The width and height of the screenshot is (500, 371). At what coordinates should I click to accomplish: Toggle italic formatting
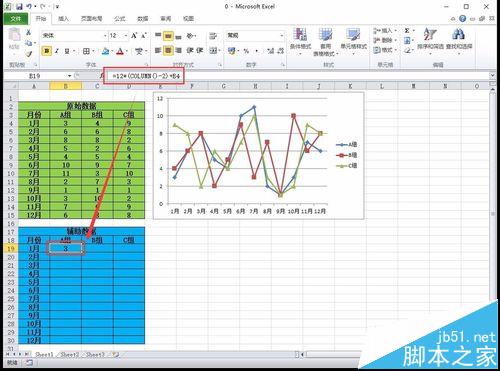tap(57, 51)
